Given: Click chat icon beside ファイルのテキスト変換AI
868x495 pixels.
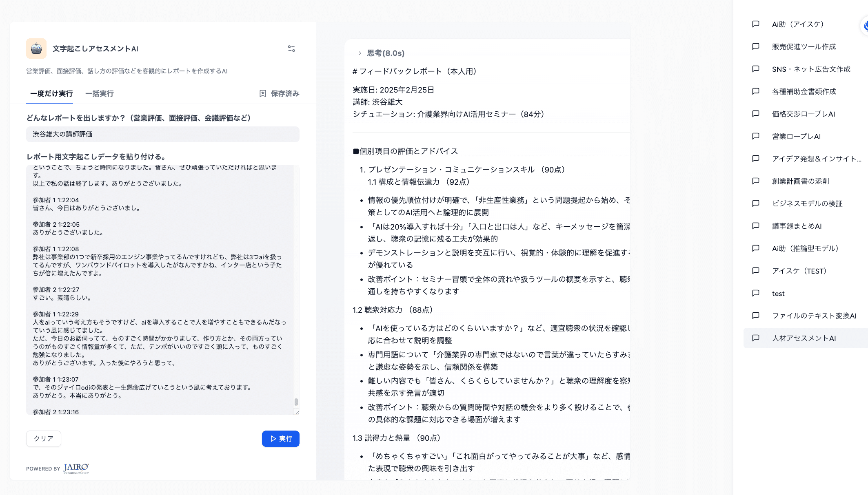Looking at the screenshot, I should tap(756, 316).
